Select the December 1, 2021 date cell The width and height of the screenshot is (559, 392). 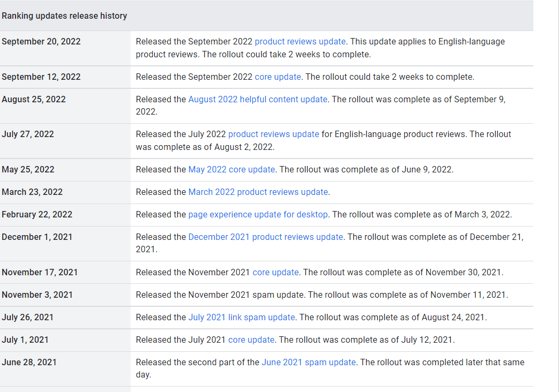pos(65,244)
